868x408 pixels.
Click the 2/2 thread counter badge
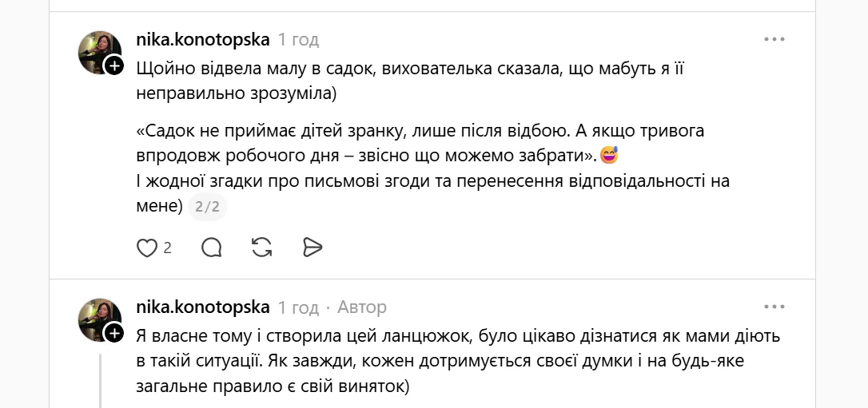point(207,207)
